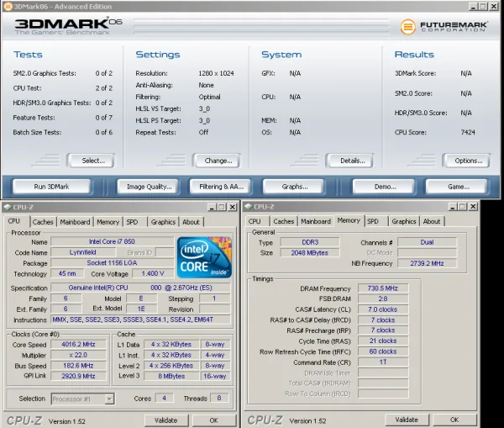504x428 pixels.
Task: Click the Socket 1156 LGA package field
Action: (x=113, y=263)
